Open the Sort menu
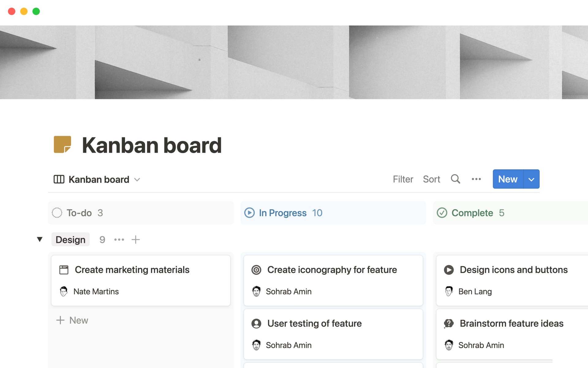Screen dimensions: 588x368 tap(432, 179)
